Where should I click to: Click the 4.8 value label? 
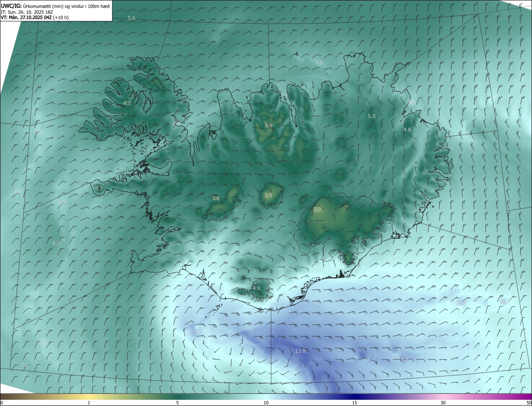click(407, 130)
